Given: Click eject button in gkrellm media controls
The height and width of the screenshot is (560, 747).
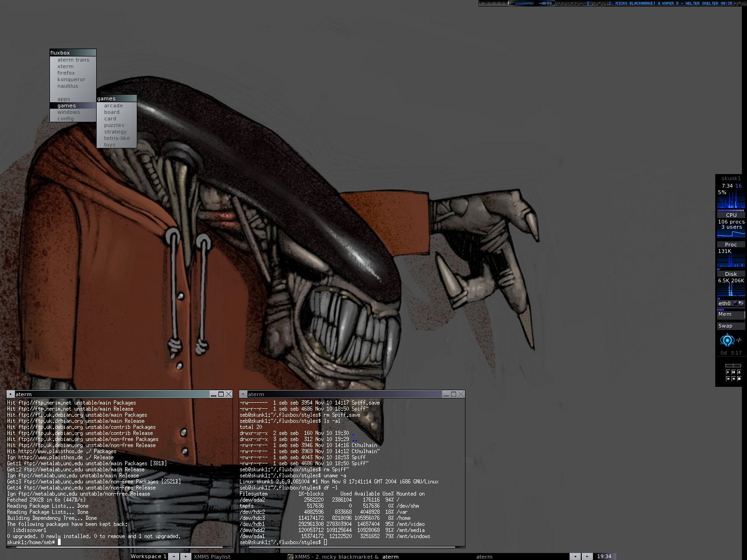Looking at the screenshot, I should tap(739, 372).
